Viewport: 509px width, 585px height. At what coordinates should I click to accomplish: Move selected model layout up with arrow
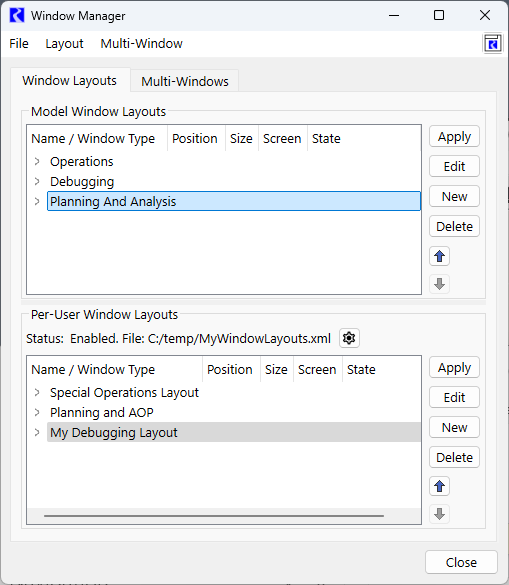pos(439,256)
